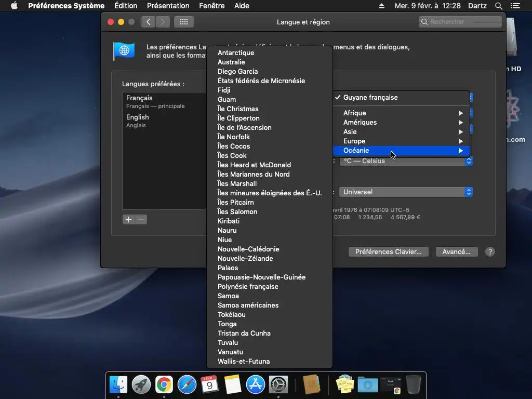Show all preferences grid button

click(x=184, y=22)
